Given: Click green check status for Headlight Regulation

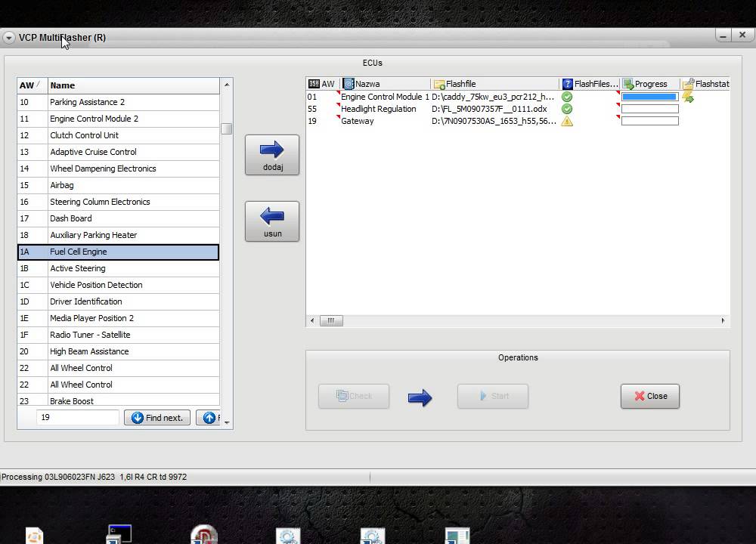Looking at the screenshot, I should point(567,109).
